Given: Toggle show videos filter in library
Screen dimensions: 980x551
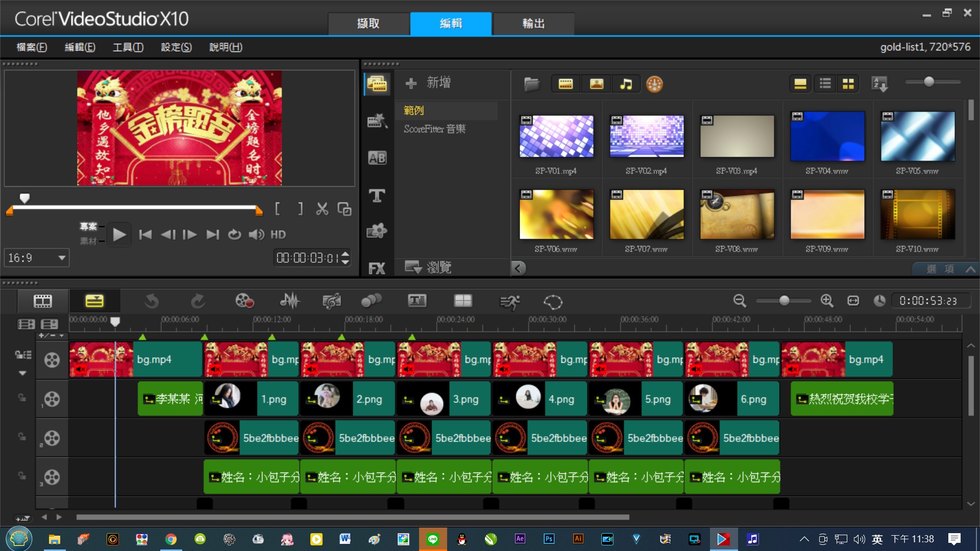Looking at the screenshot, I should click(x=566, y=84).
